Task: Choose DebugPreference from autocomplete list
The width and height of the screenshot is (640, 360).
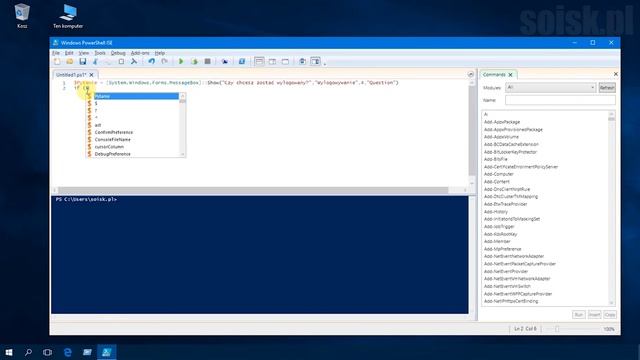Action: (x=113, y=154)
